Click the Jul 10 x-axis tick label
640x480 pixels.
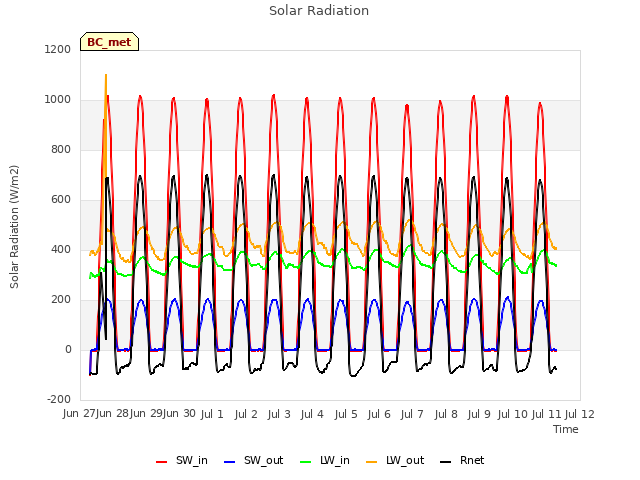pyautogui.click(x=513, y=414)
